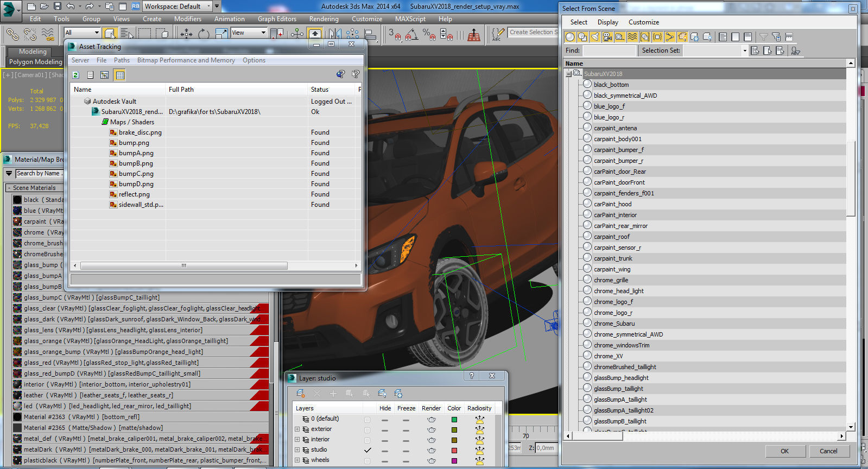Activate Select Object tool in main toolbar
Screen dimensions: 868x469
(110, 34)
